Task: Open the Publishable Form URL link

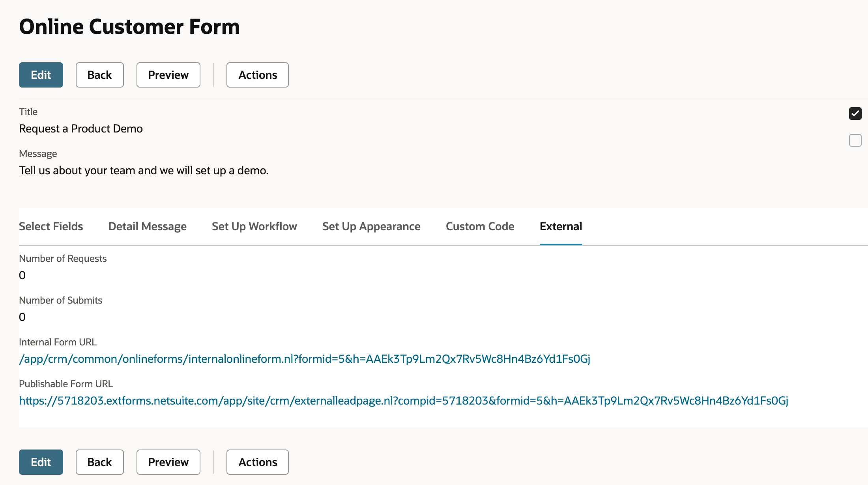Action: pos(404,401)
